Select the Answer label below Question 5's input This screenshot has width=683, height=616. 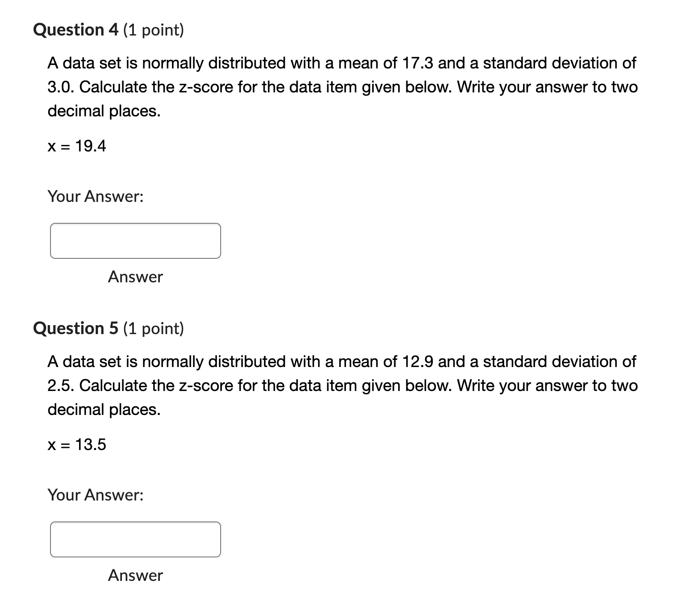pos(135,576)
